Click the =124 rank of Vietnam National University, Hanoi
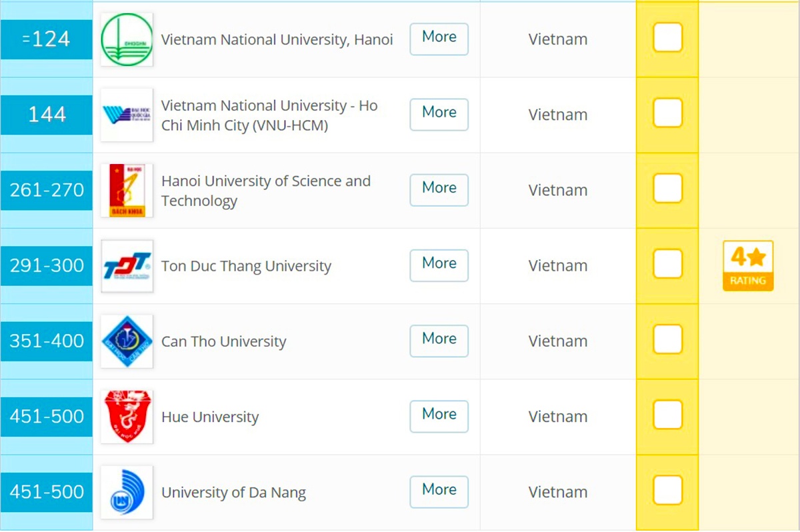This screenshot has height=532, width=800. point(46,39)
